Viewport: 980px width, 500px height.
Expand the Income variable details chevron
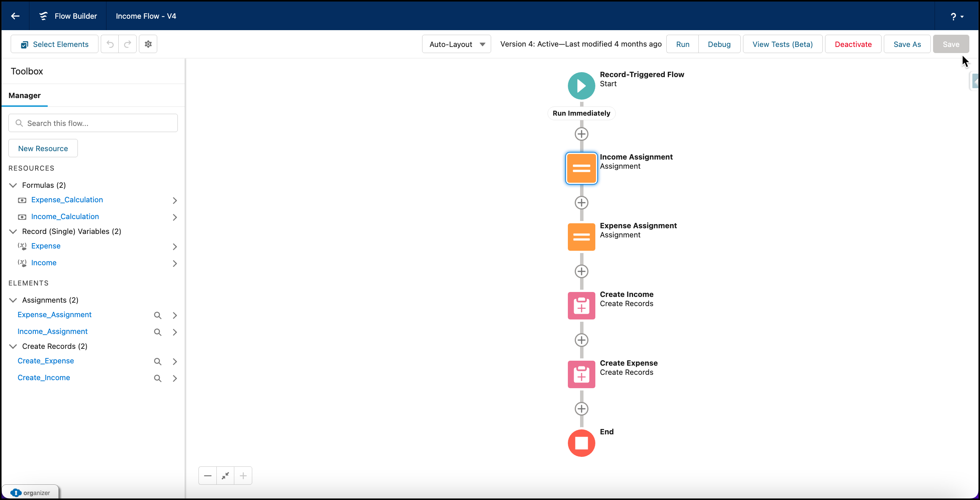click(175, 263)
